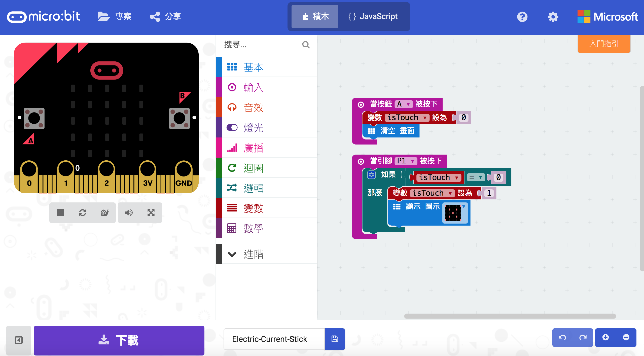Open the 廣播 radio blocks category

(x=266, y=148)
